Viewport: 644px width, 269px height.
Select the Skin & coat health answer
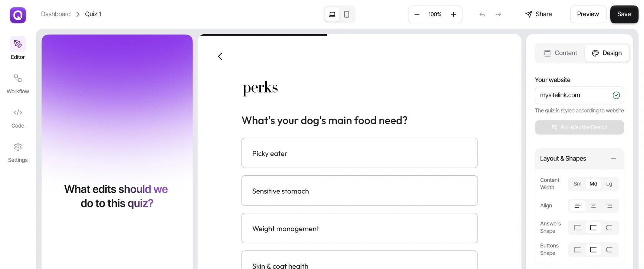pyautogui.click(x=359, y=260)
